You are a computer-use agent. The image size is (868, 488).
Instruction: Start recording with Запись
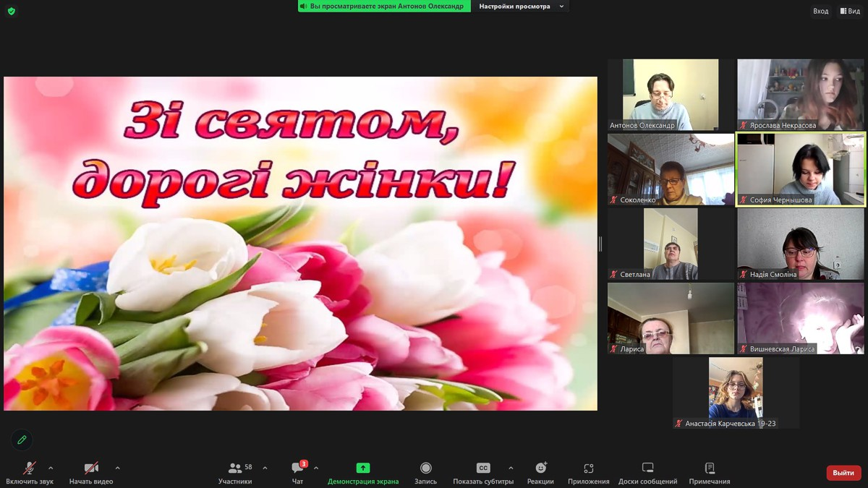[426, 474]
